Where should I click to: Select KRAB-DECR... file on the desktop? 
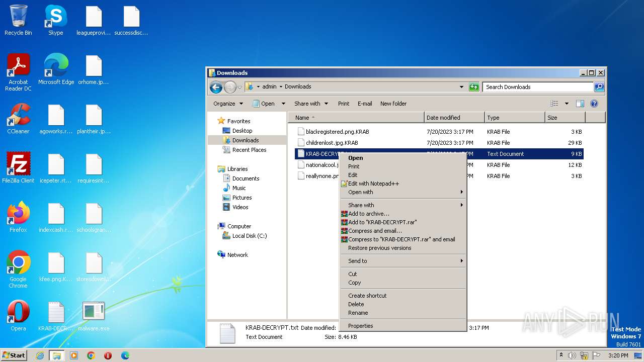(56, 316)
